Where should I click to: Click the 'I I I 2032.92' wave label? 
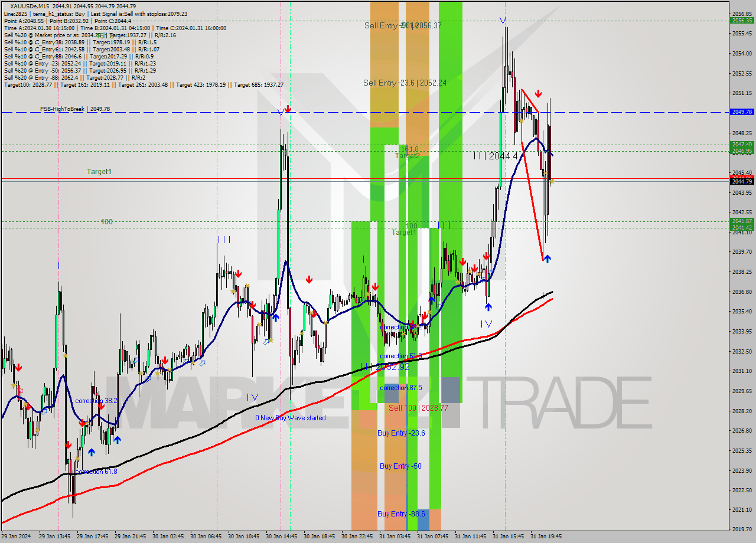point(384,367)
